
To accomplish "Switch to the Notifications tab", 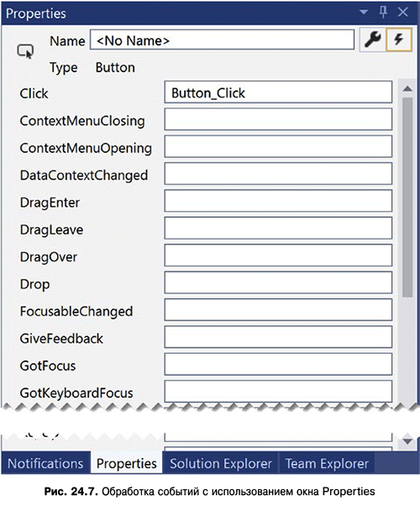I will pos(45,463).
